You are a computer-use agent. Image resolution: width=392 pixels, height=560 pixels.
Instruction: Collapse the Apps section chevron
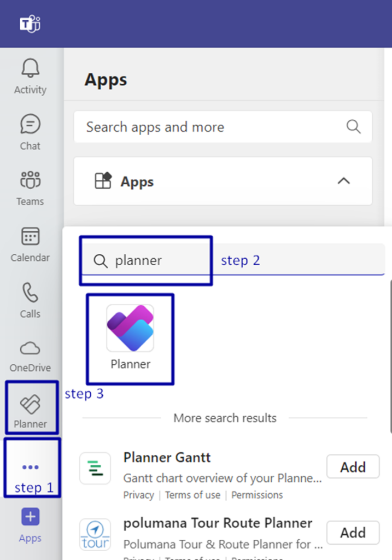click(343, 180)
